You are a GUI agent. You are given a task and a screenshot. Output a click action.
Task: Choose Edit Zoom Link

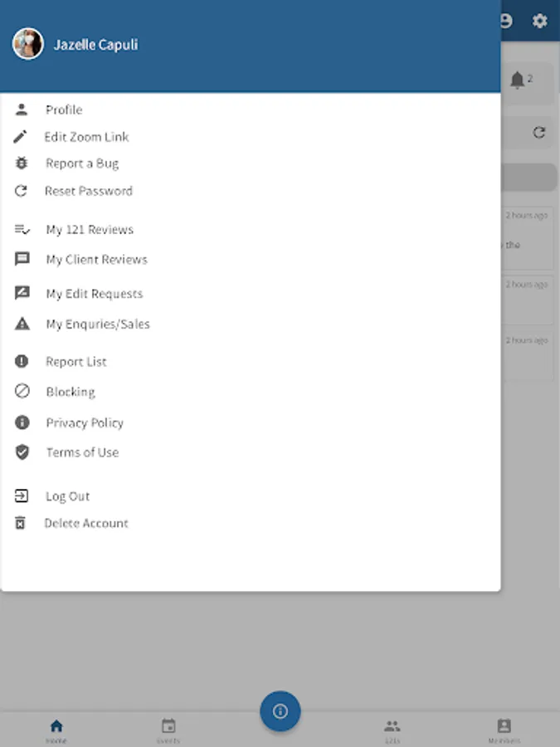tap(86, 137)
